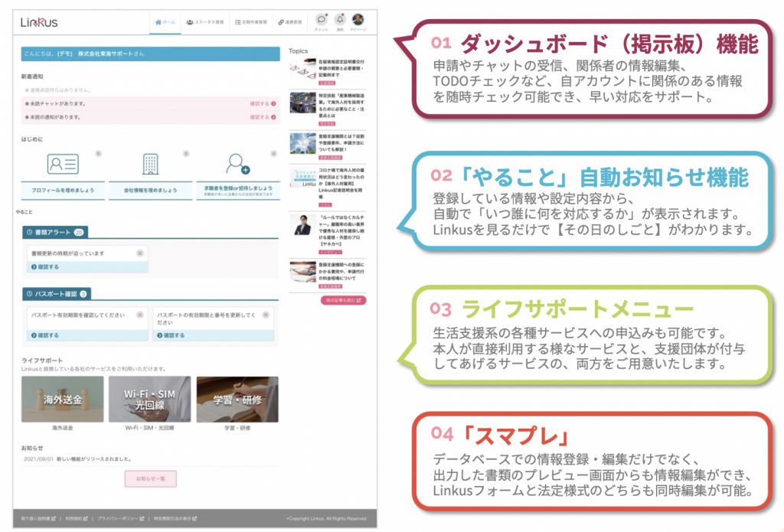Open the notifications bell icon
This screenshot has height=532, width=784.
(x=340, y=20)
